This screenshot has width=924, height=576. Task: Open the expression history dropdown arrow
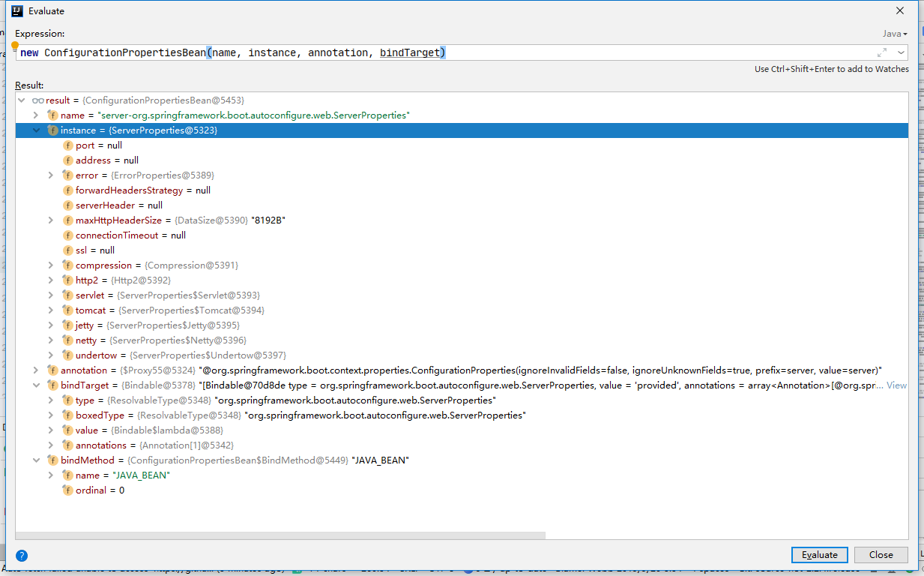click(x=900, y=52)
